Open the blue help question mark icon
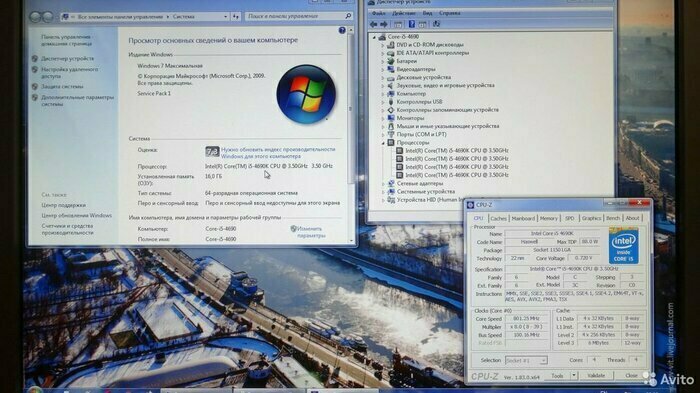This screenshot has height=393, width=700. tap(342, 30)
